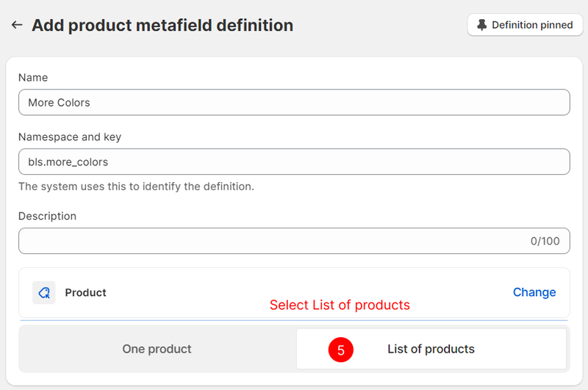Click the Namespace and key label
This screenshot has height=390, width=588.
click(x=70, y=137)
